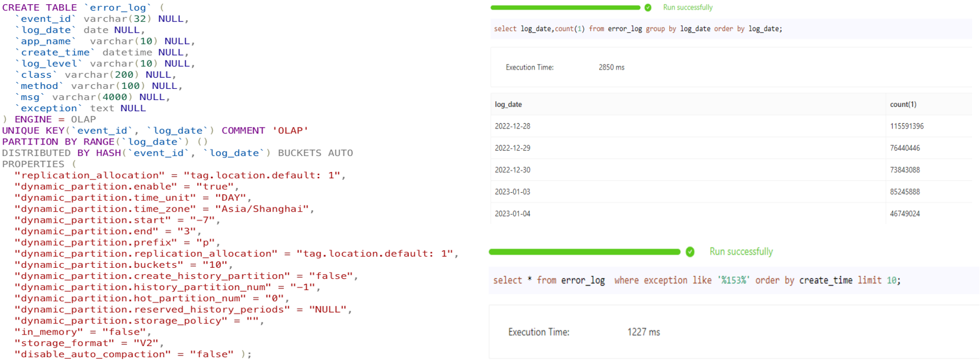
Task: Click the "dynamic_partition.time_unit" property line
Action: [x=133, y=197]
